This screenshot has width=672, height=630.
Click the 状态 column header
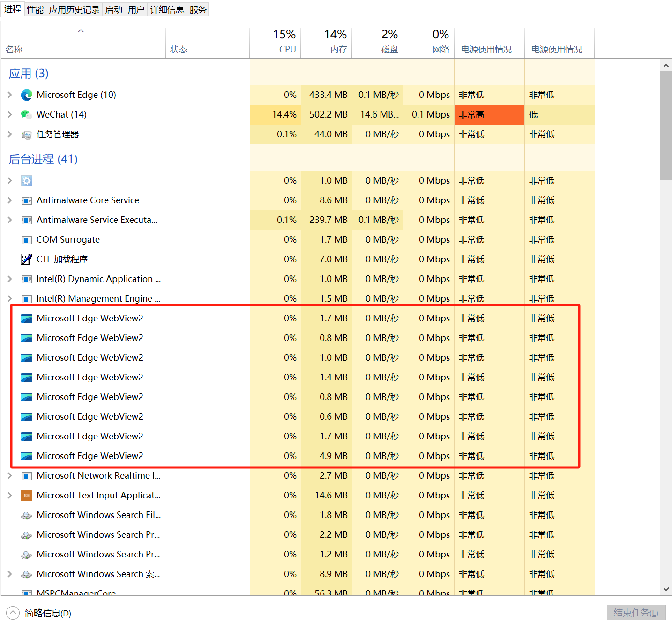(x=208, y=42)
